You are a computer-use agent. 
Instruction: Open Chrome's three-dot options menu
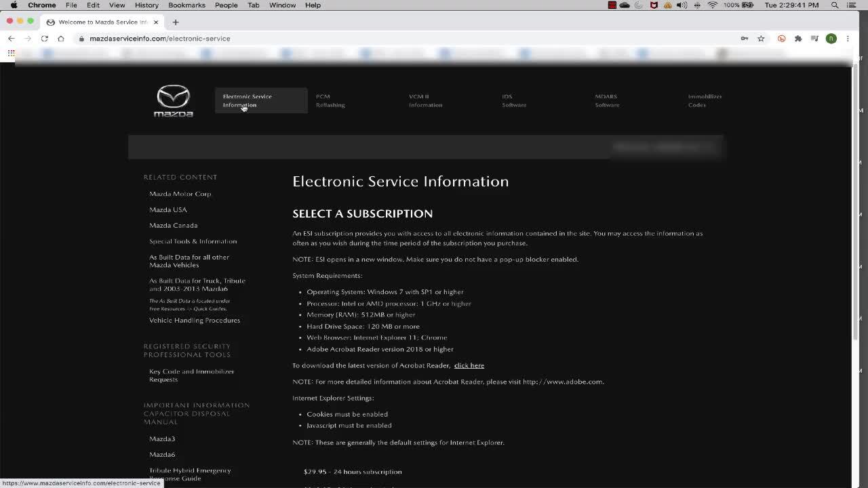coord(848,39)
